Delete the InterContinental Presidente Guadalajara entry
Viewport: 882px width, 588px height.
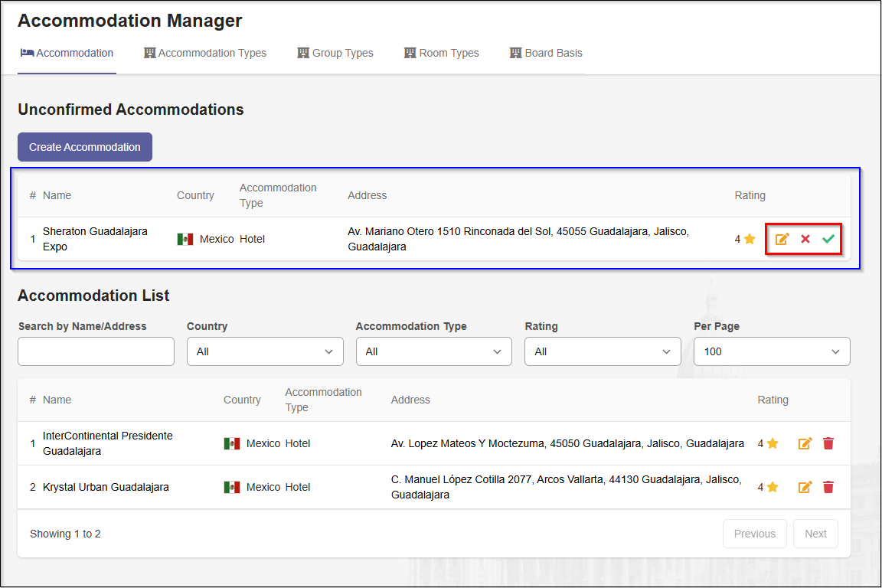[x=828, y=443]
